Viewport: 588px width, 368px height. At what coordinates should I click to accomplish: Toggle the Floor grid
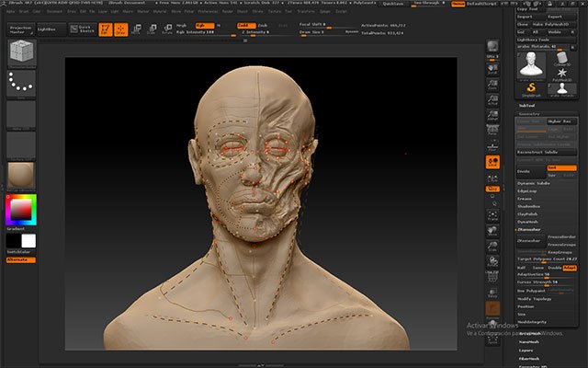[x=492, y=145]
